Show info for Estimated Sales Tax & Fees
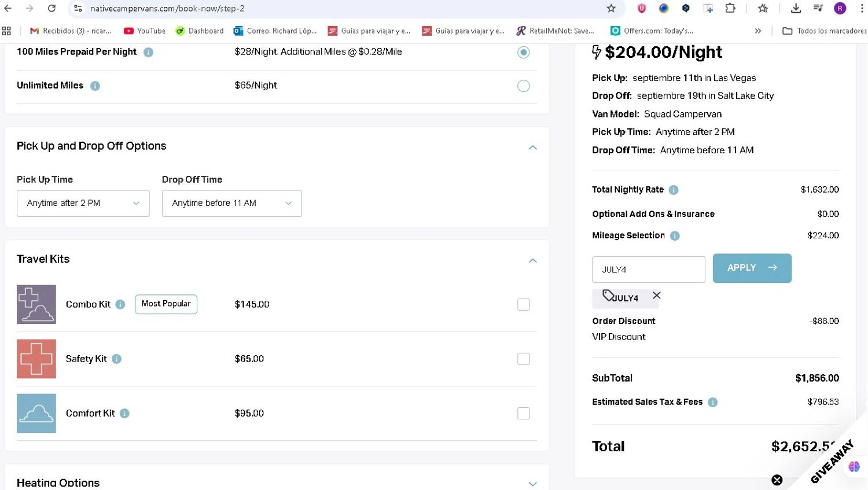This screenshot has height=490, width=868. 713,402
